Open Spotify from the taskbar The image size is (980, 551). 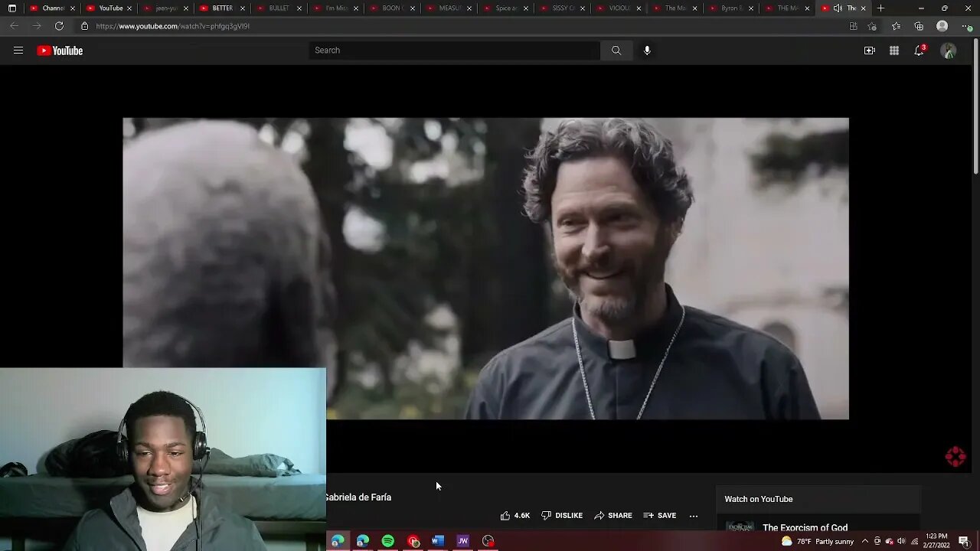click(388, 541)
